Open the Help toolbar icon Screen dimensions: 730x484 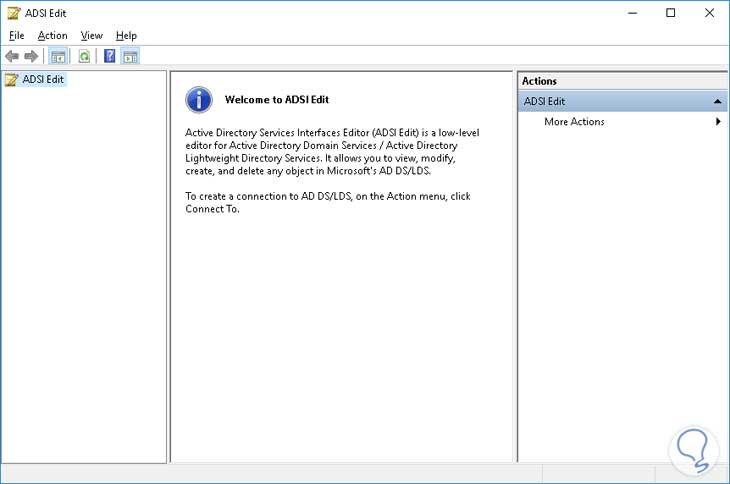(109, 56)
